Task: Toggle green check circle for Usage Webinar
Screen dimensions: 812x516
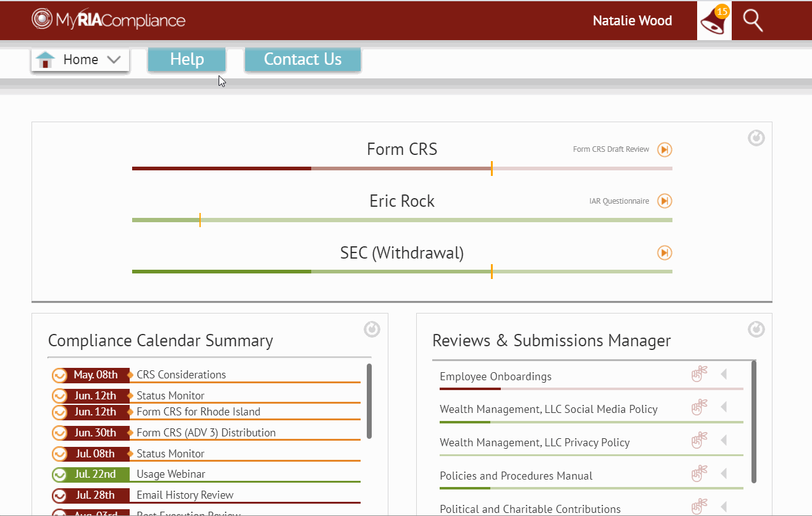Action: tap(59, 475)
